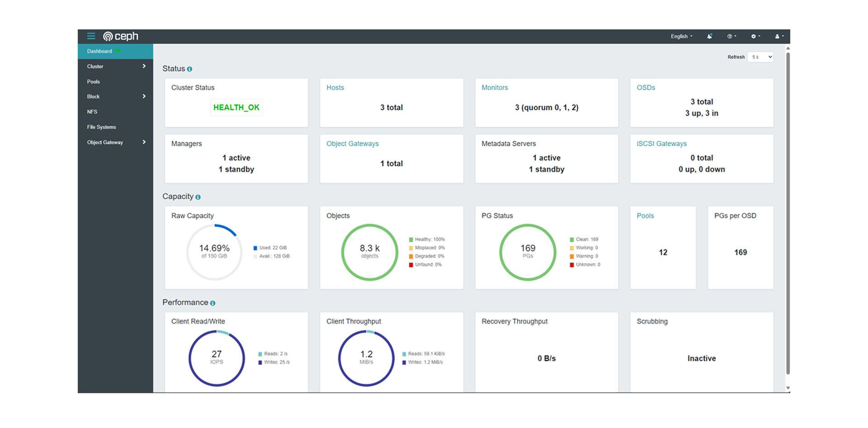Open the help question-mark menu
This screenshot has width=868, height=428.
(731, 36)
